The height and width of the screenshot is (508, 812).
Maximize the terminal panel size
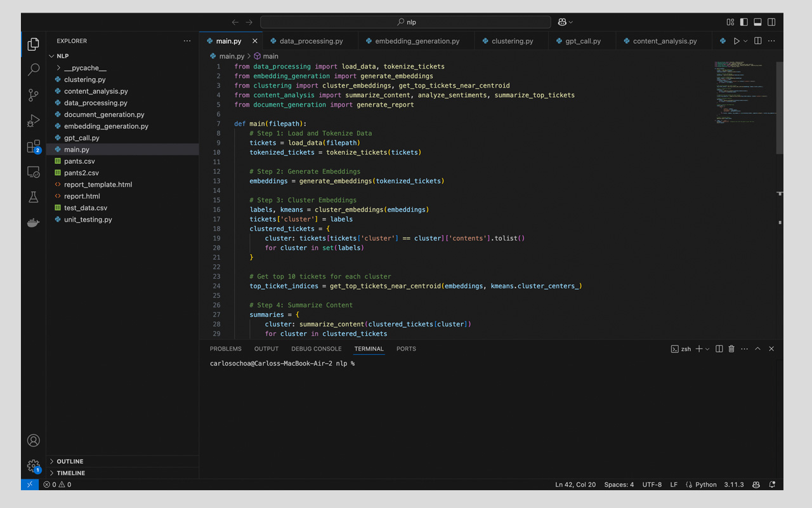point(757,349)
